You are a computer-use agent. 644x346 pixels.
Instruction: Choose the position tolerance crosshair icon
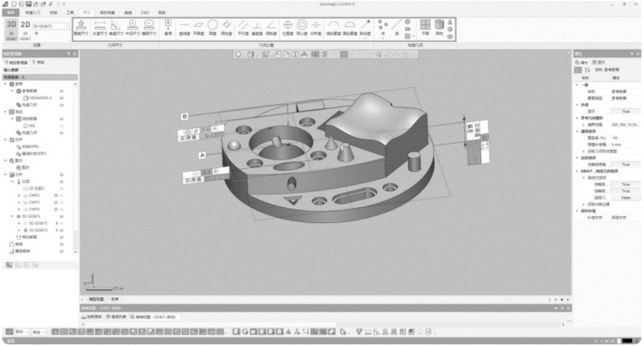pos(288,28)
